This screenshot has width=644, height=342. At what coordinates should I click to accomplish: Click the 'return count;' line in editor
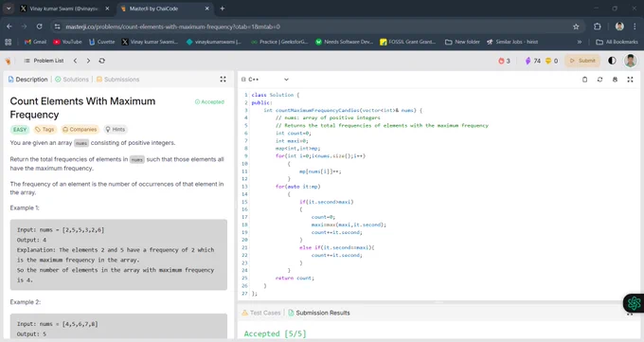295,279
